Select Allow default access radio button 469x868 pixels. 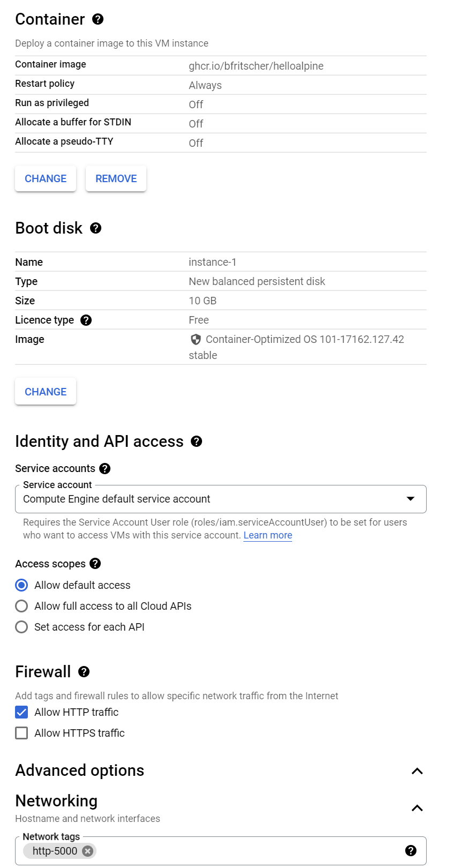coord(21,585)
